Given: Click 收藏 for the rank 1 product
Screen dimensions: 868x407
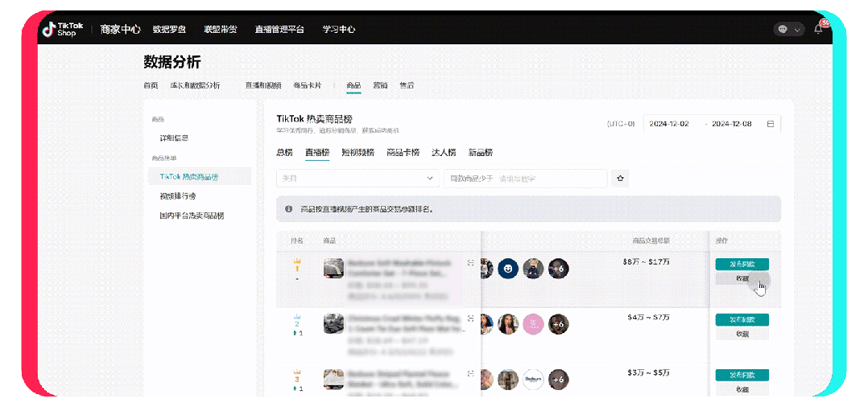Looking at the screenshot, I should [x=742, y=278].
